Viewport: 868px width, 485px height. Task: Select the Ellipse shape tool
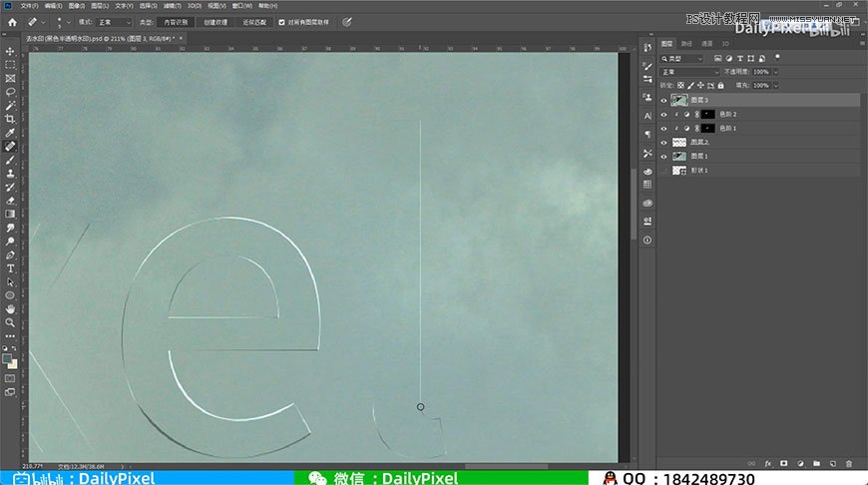pyautogui.click(x=10, y=295)
